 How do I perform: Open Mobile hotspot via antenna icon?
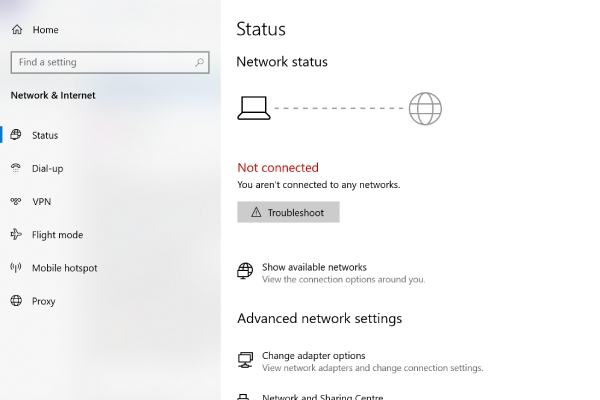[x=16, y=267]
